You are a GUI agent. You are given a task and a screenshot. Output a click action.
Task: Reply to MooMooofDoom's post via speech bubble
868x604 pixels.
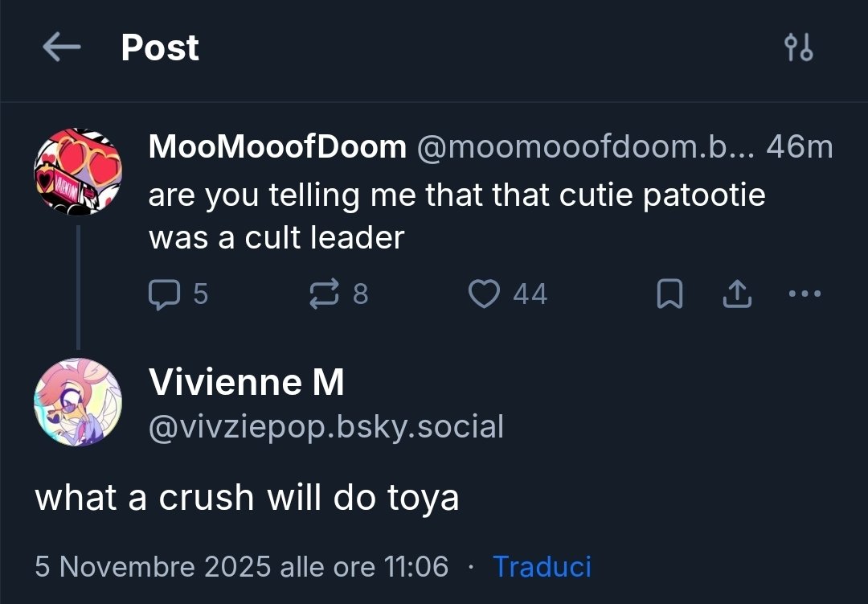point(164,294)
